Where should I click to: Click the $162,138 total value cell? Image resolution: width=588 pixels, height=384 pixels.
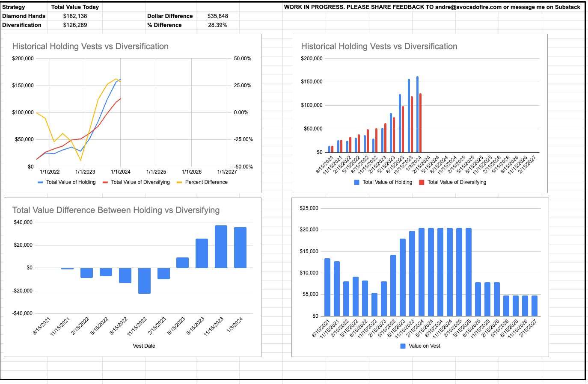pos(75,16)
